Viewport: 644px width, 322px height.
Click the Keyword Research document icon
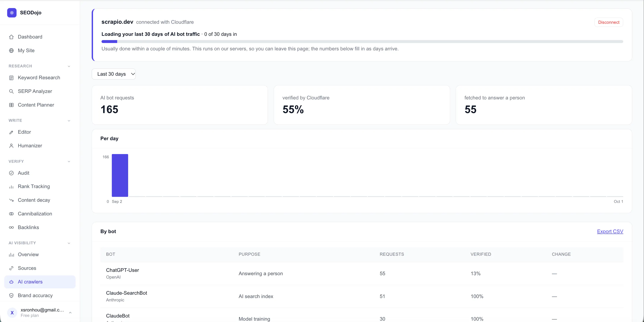(11, 78)
